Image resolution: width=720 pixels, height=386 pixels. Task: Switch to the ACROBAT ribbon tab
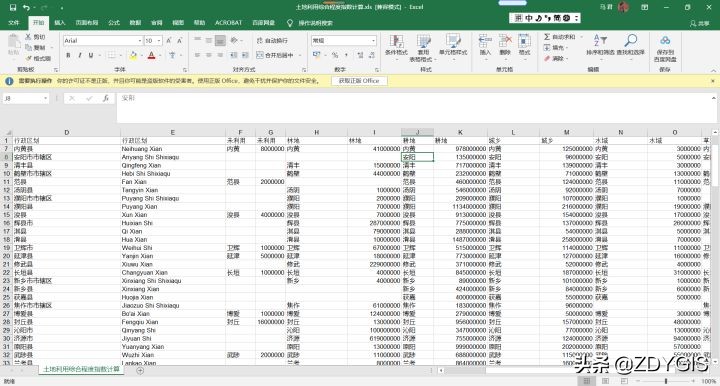(228, 22)
